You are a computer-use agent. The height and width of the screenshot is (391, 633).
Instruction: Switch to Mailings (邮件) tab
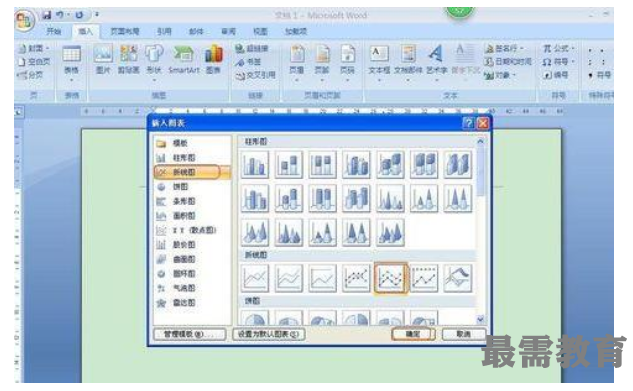(196, 31)
